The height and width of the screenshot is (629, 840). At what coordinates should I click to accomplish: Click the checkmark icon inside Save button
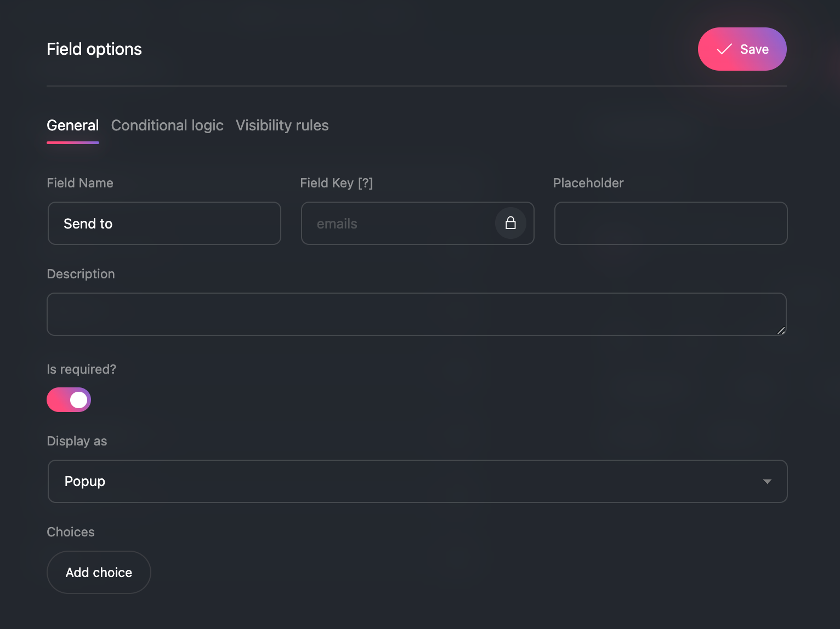(x=724, y=49)
